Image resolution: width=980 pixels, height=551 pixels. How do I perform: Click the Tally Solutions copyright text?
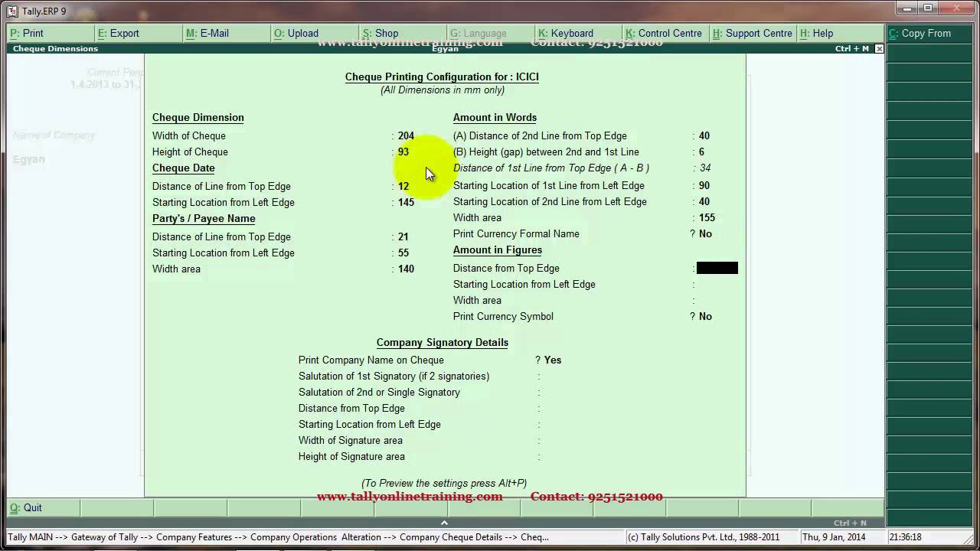tap(704, 537)
